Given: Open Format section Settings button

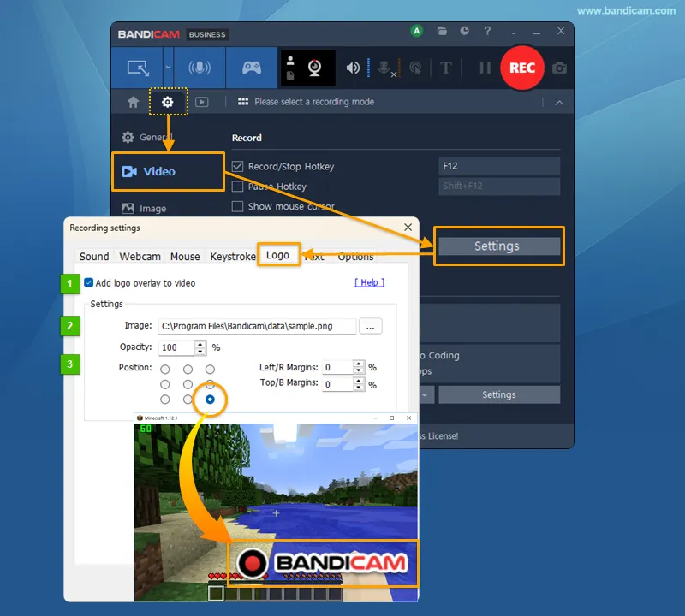Looking at the screenshot, I should [x=499, y=394].
